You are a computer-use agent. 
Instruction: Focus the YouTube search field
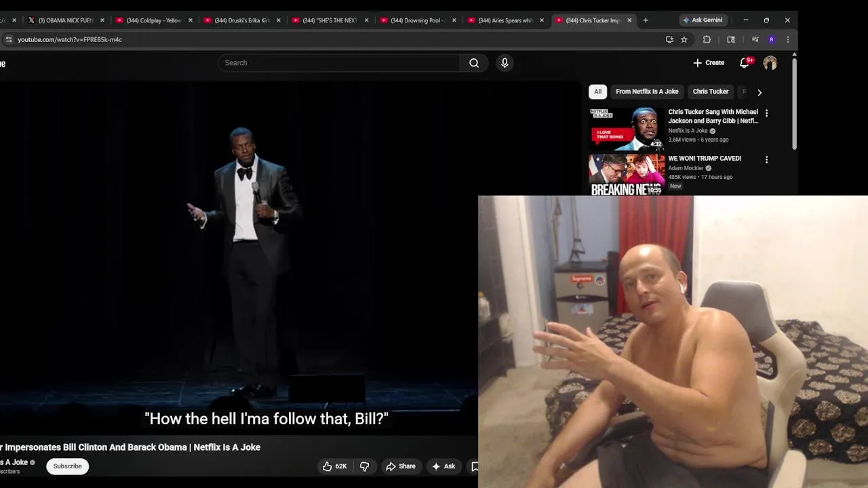click(x=339, y=63)
